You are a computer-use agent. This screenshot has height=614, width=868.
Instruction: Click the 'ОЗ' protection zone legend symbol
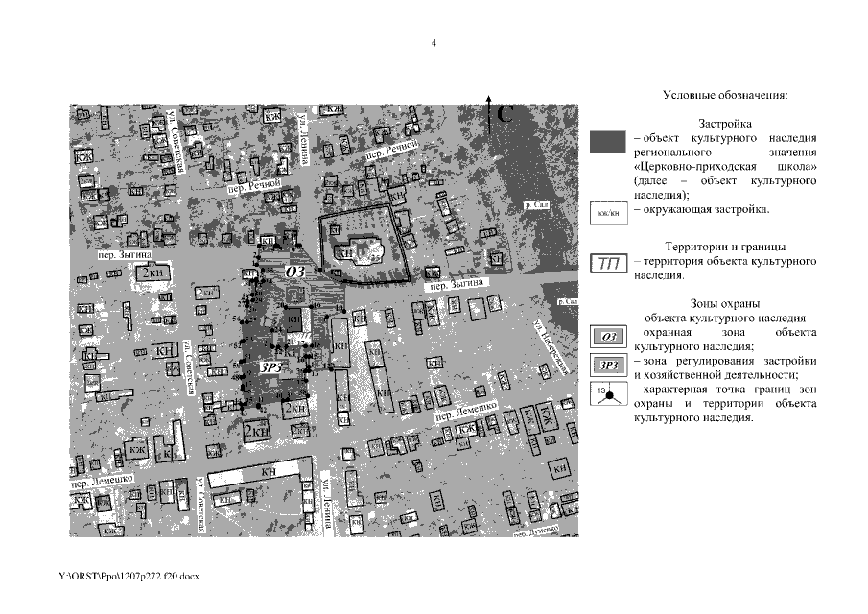coord(607,336)
